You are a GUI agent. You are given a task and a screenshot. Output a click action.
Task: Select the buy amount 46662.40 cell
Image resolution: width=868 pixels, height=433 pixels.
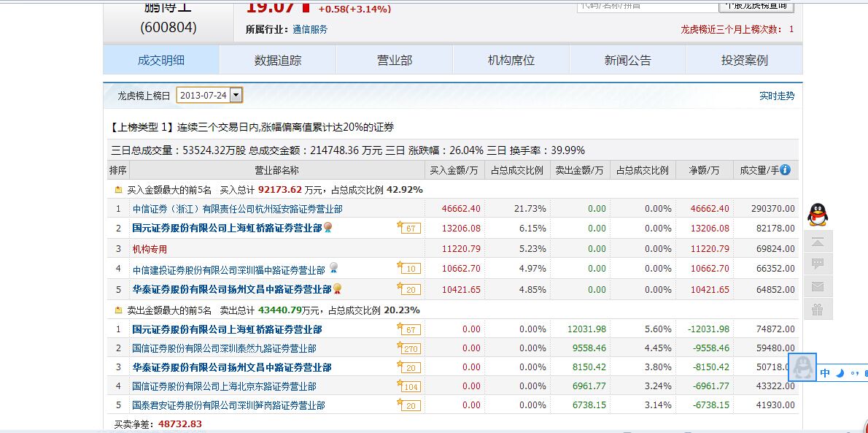point(461,208)
